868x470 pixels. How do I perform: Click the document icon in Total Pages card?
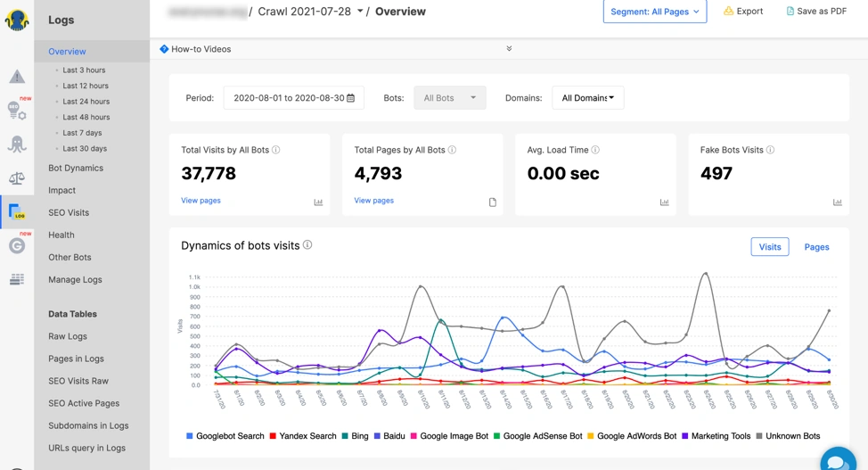492,202
